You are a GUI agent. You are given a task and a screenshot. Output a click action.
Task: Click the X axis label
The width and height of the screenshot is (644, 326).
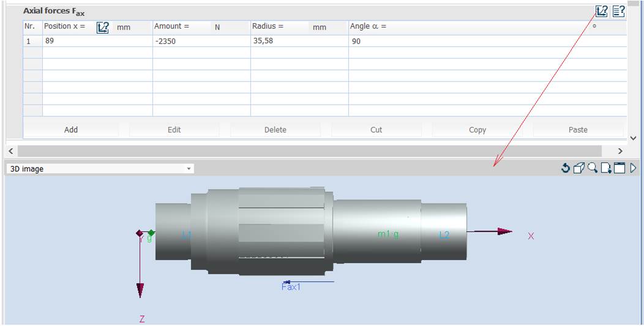click(531, 236)
